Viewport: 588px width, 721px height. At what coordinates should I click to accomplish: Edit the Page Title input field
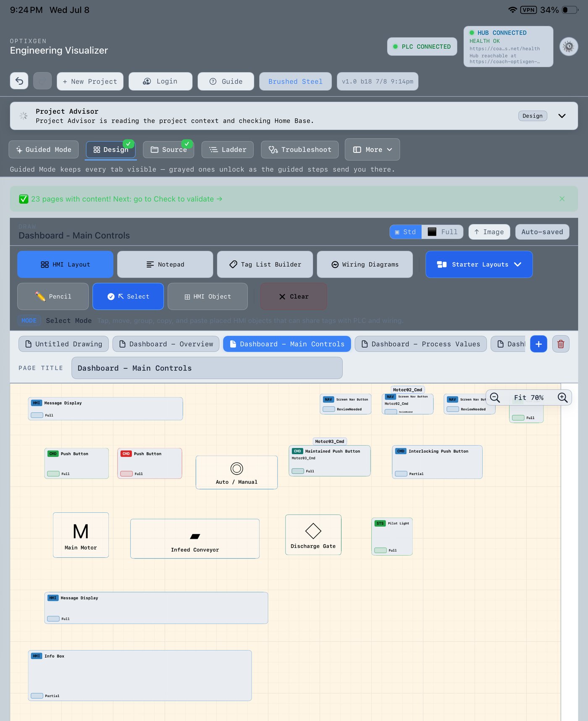point(207,368)
